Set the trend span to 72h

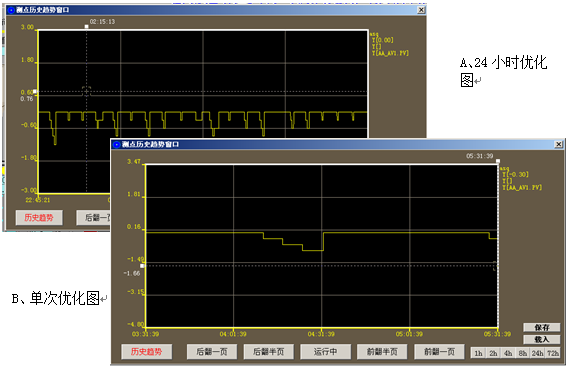(x=553, y=353)
